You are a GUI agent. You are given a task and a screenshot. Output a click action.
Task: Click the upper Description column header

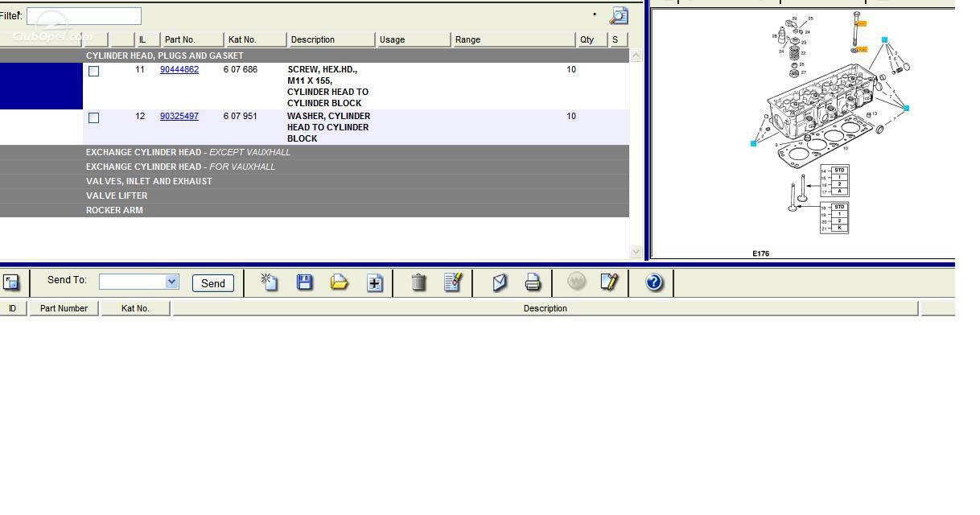(x=331, y=39)
